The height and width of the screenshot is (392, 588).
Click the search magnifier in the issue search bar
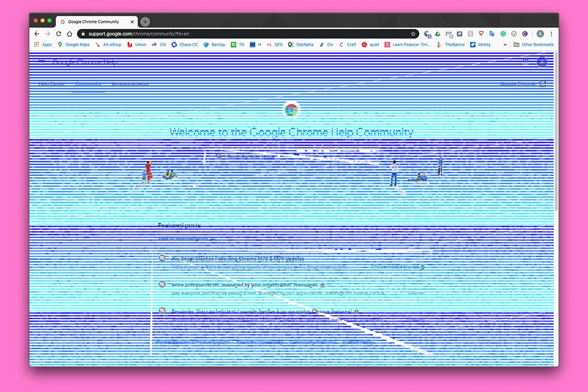click(218, 157)
